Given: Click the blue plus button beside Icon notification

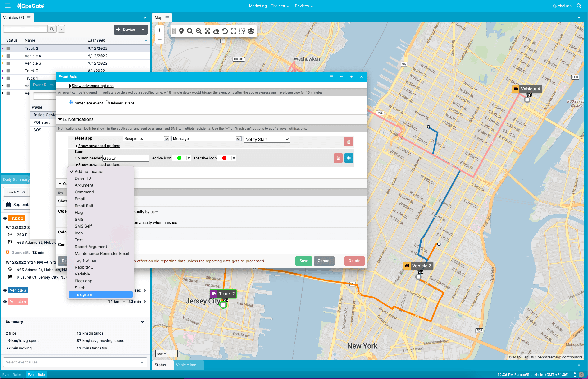Looking at the screenshot, I should point(349,158).
